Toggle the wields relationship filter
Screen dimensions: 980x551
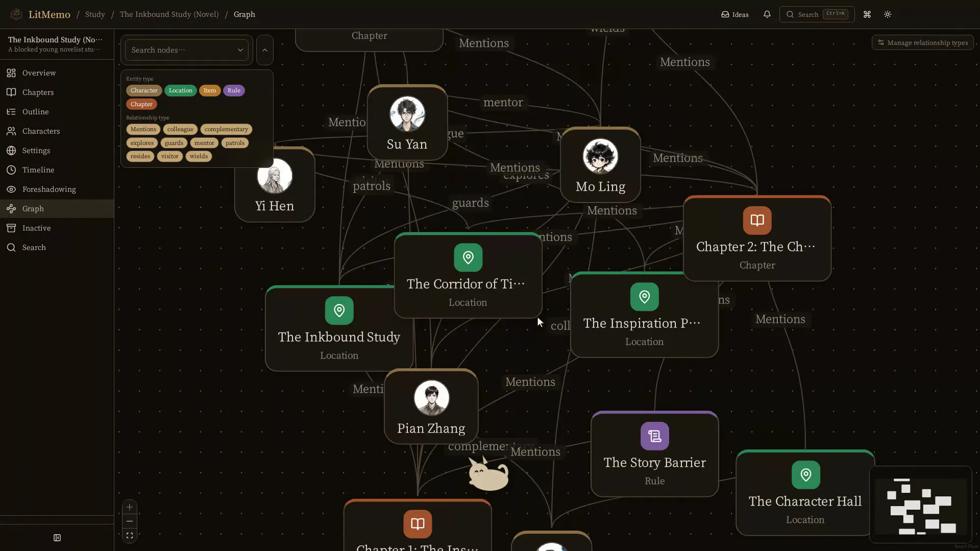tap(199, 156)
